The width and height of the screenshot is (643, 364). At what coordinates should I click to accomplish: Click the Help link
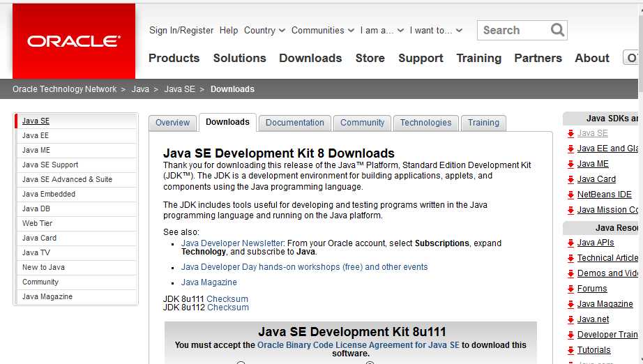pos(229,31)
